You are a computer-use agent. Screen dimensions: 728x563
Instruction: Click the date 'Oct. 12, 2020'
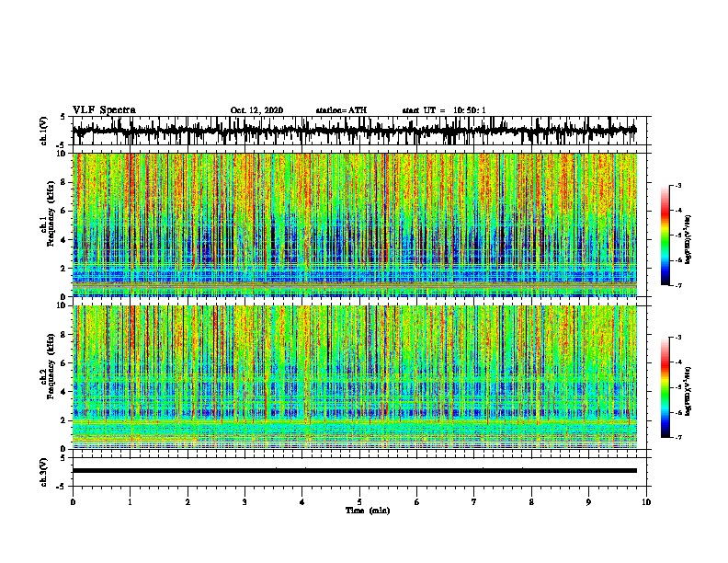point(256,110)
